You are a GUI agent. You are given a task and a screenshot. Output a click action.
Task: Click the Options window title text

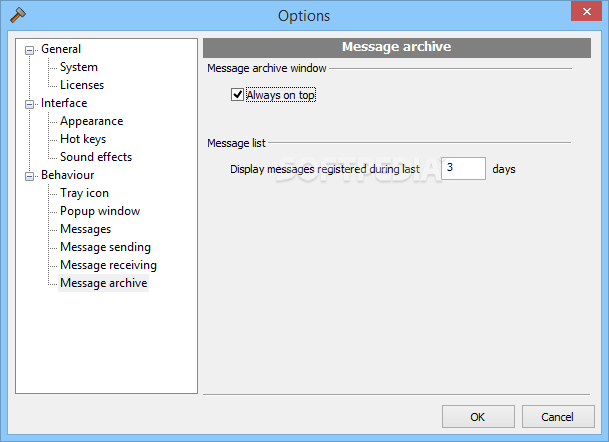tap(304, 16)
